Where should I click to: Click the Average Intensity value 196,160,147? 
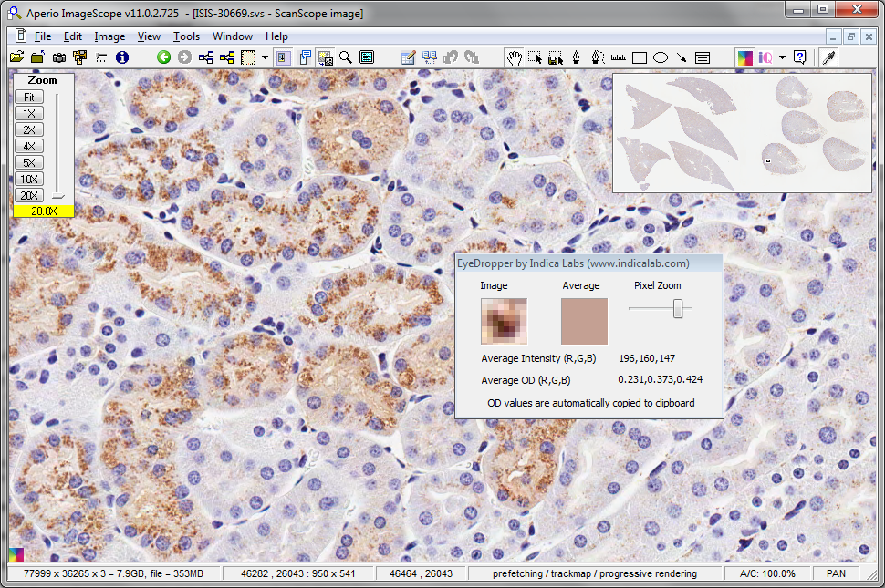point(647,358)
